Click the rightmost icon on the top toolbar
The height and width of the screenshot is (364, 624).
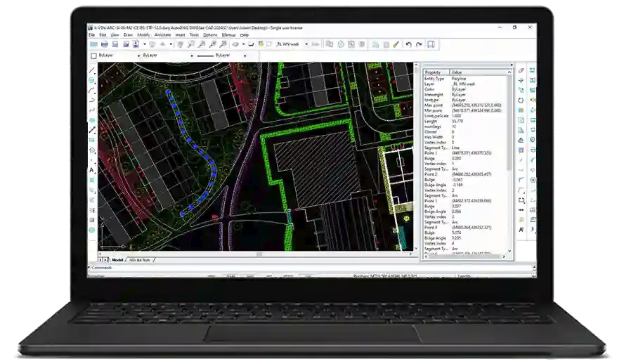[x=431, y=44]
